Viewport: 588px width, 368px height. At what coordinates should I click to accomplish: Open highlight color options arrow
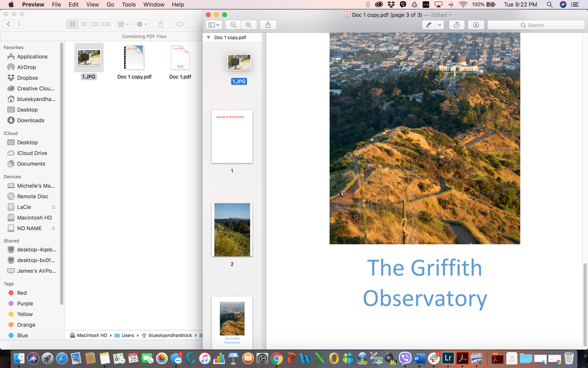440,25
